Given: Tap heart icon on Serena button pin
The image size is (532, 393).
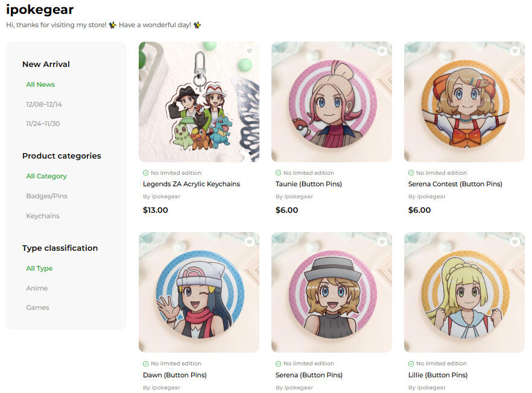Looking at the screenshot, I should pyautogui.click(x=382, y=242).
